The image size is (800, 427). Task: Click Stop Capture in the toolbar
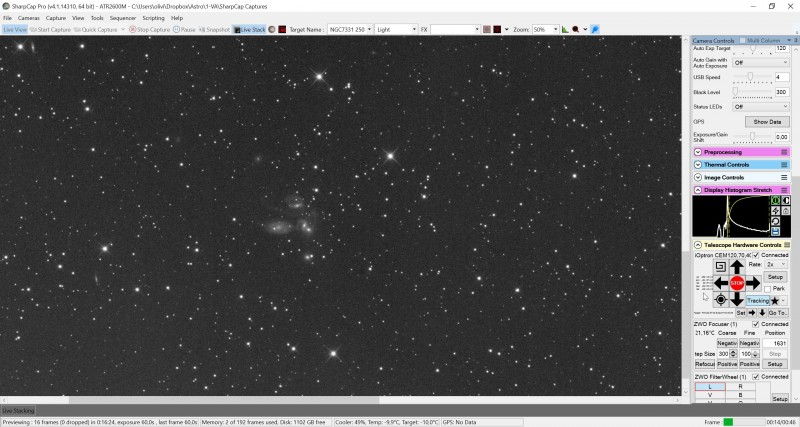[149, 30]
